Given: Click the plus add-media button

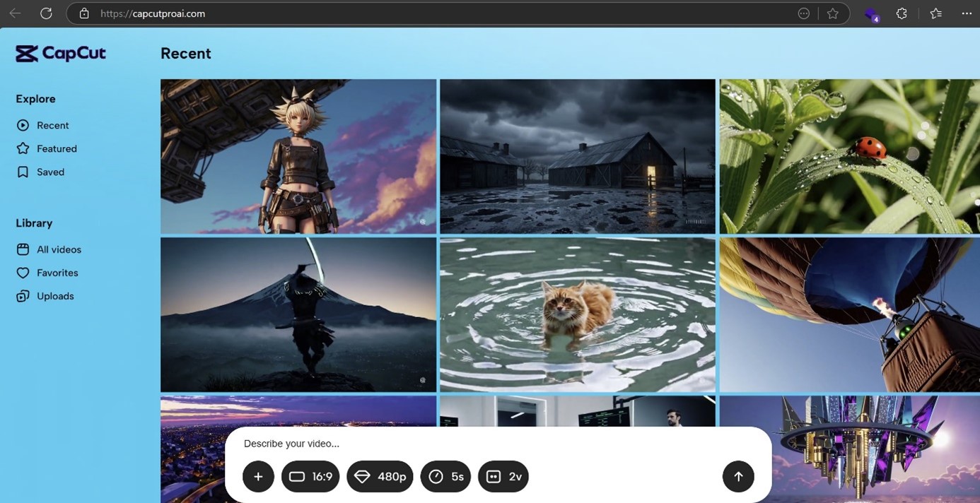Looking at the screenshot, I should pyautogui.click(x=258, y=476).
